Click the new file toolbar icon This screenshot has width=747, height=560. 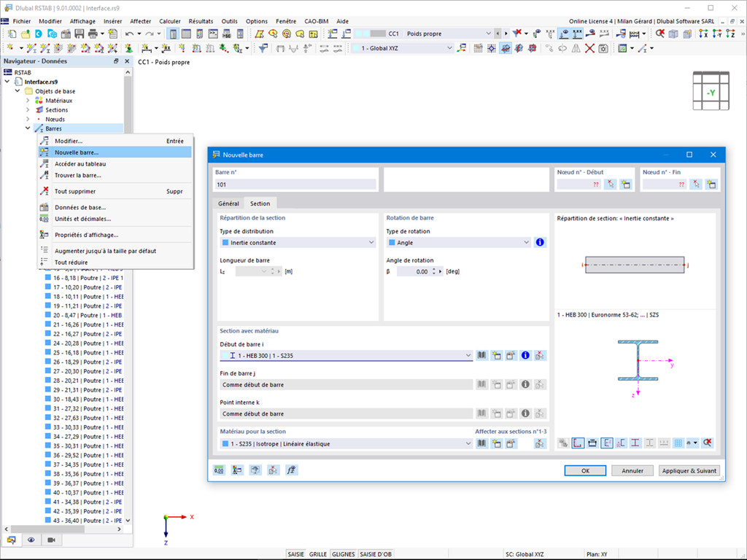click(x=12, y=34)
